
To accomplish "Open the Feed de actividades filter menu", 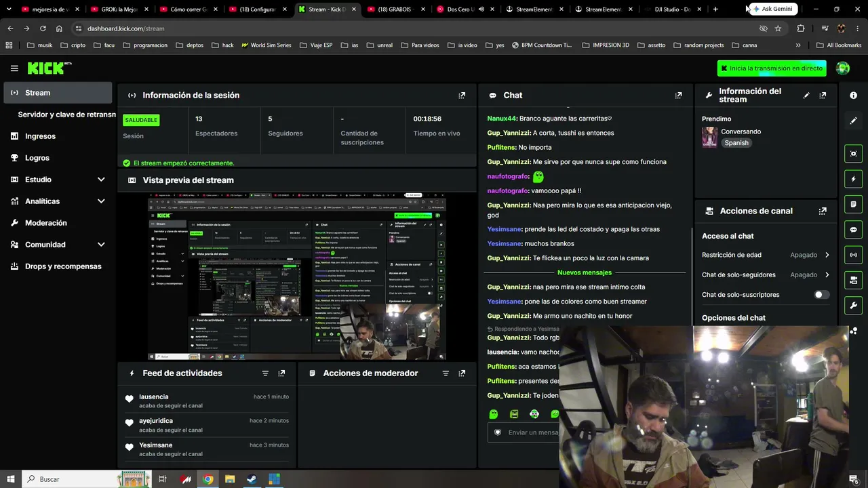I will pos(265,373).
